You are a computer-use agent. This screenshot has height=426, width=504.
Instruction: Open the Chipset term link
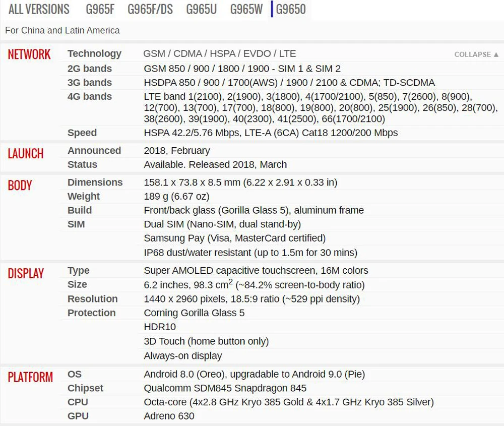(x=86, y=388)
